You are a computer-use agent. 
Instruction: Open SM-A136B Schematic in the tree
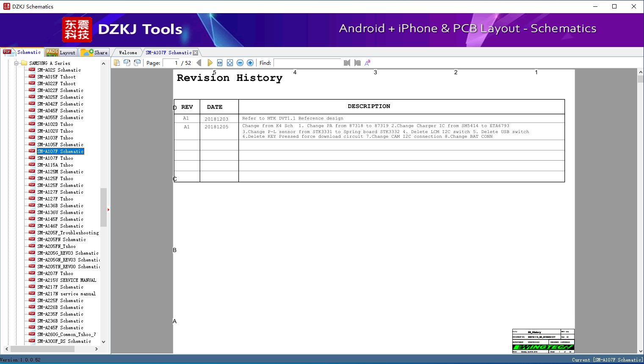[x=60, y=206]
